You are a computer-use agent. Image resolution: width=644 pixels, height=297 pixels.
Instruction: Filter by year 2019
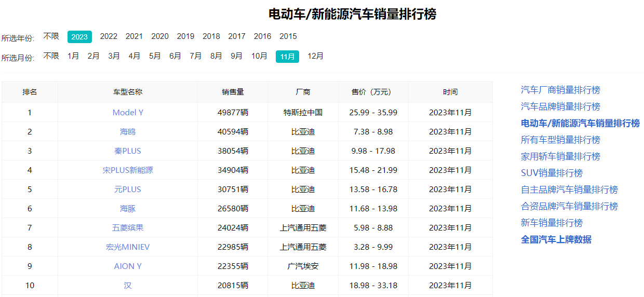[x=185, y=36]
